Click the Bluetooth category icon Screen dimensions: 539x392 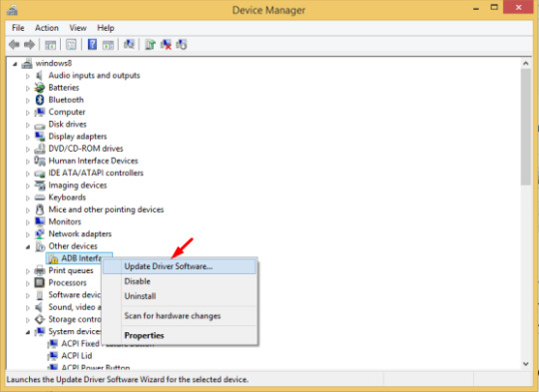40,100
